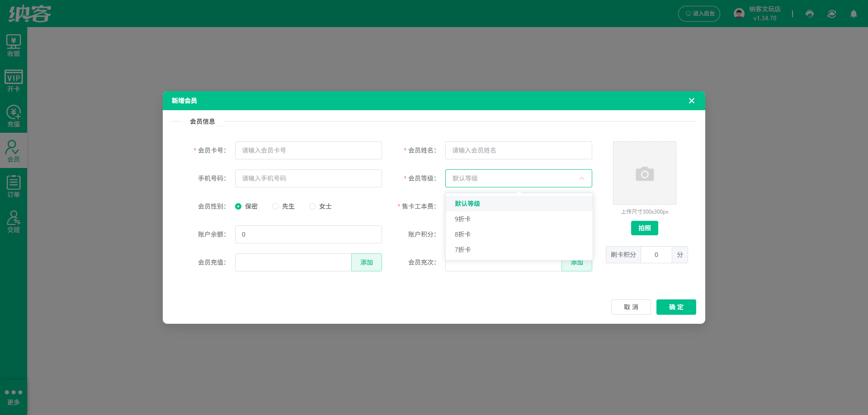
Task: Click 取消 to cancel the dialog
Action: 631,307
